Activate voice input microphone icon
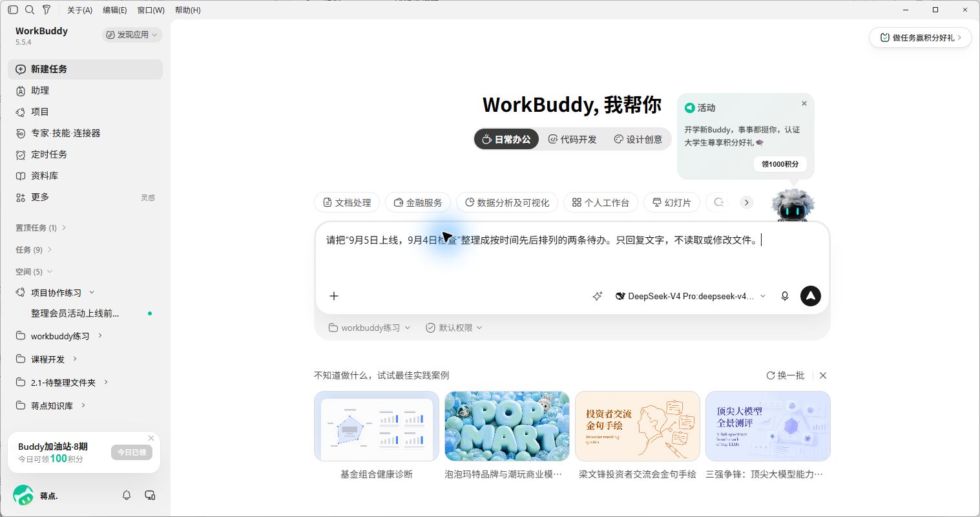980x517 pixels. coord(784,296)
